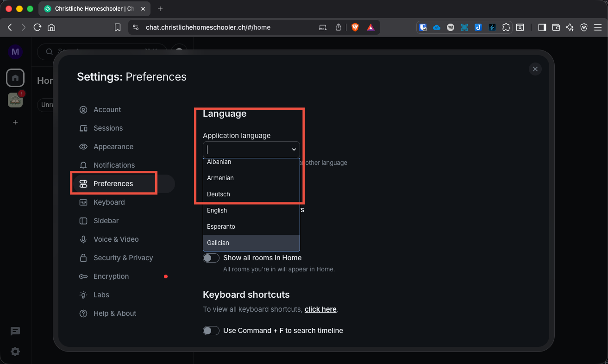Toggle Use Command + F to search timeline
Viewport: 608px width, 364px height.
(x=211, y=331)
